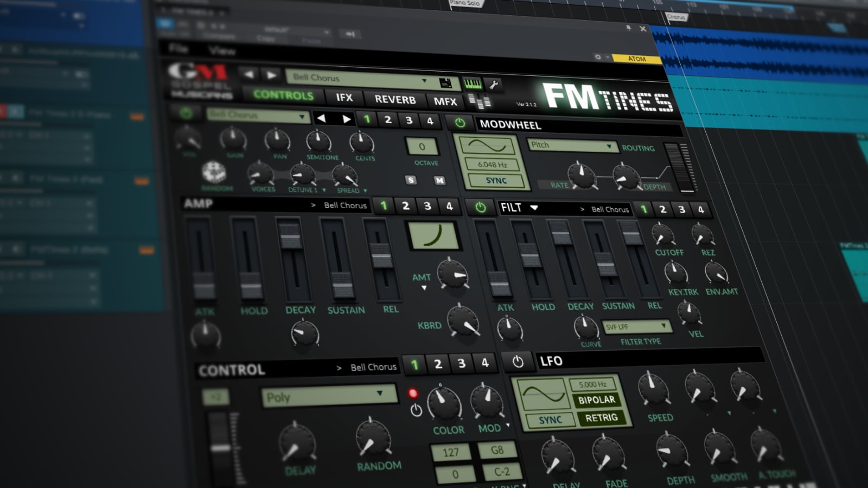Adjust the LFO SPEED knob
868x488 pixels.
(654, 389)
